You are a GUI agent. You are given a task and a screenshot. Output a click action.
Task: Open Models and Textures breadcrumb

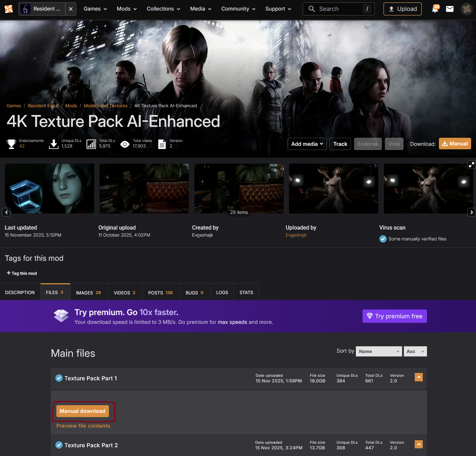pos(105,106)
